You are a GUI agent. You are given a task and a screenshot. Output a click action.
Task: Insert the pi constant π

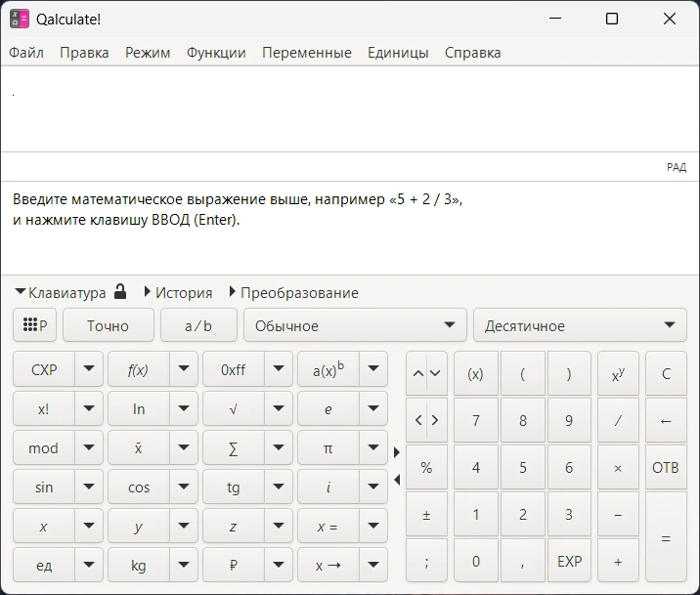pyautogui.click(x=328, y=447)
